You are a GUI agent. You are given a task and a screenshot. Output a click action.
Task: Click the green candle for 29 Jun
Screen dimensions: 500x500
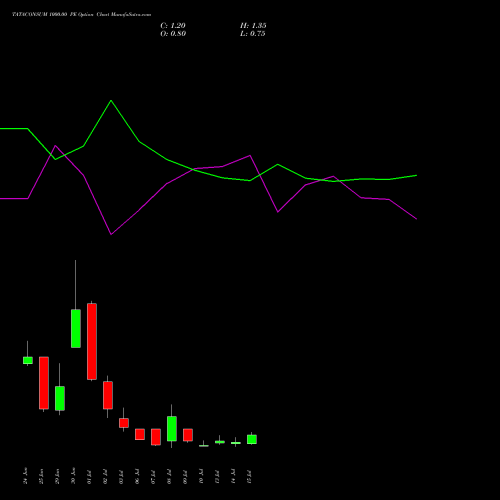(x=60, y=398)
